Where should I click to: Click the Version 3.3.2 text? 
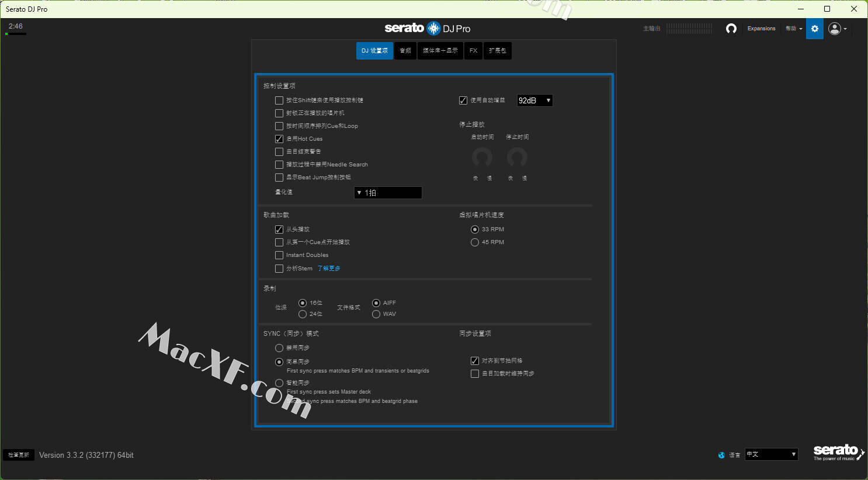[x=86, y=455]
